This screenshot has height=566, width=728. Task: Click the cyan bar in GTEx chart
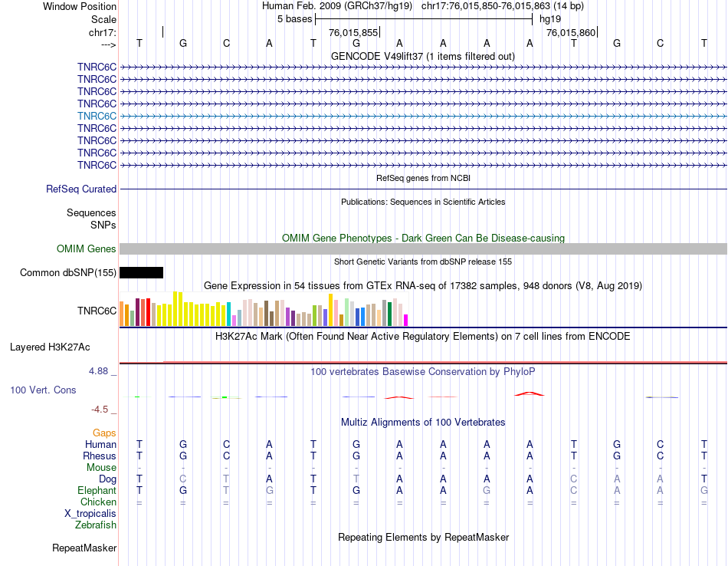(x=229, y=314)
